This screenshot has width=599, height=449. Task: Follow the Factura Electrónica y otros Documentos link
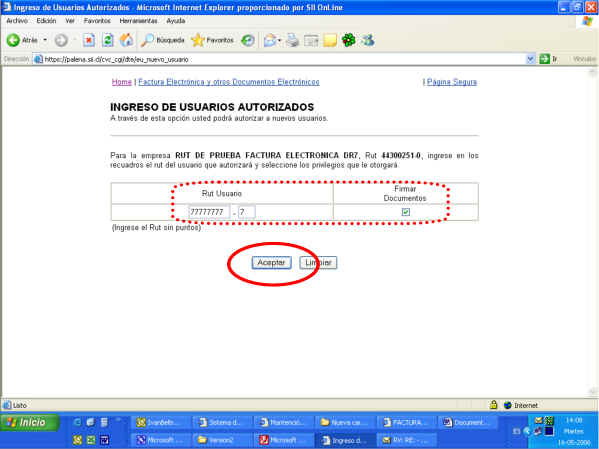tap(229, 82)
